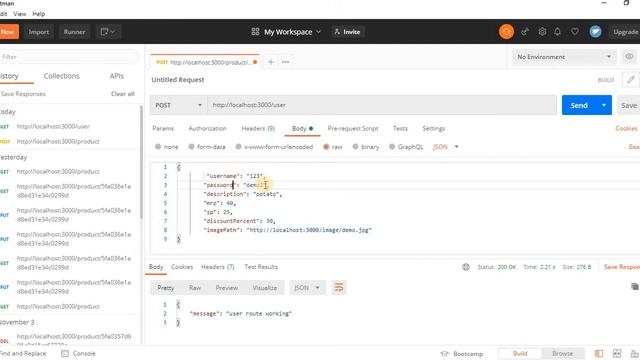Image resolution: width=640 pixels, height=360 pixels.
Task: Add a new request tab with plus icon
Action: (x=271, y=62)
